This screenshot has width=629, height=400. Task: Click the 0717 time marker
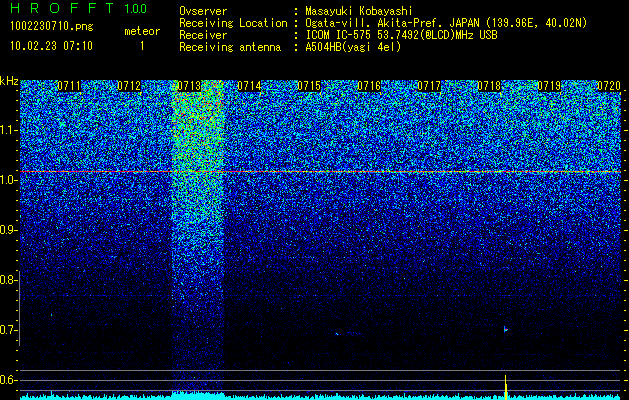click(x=429, y=86)
